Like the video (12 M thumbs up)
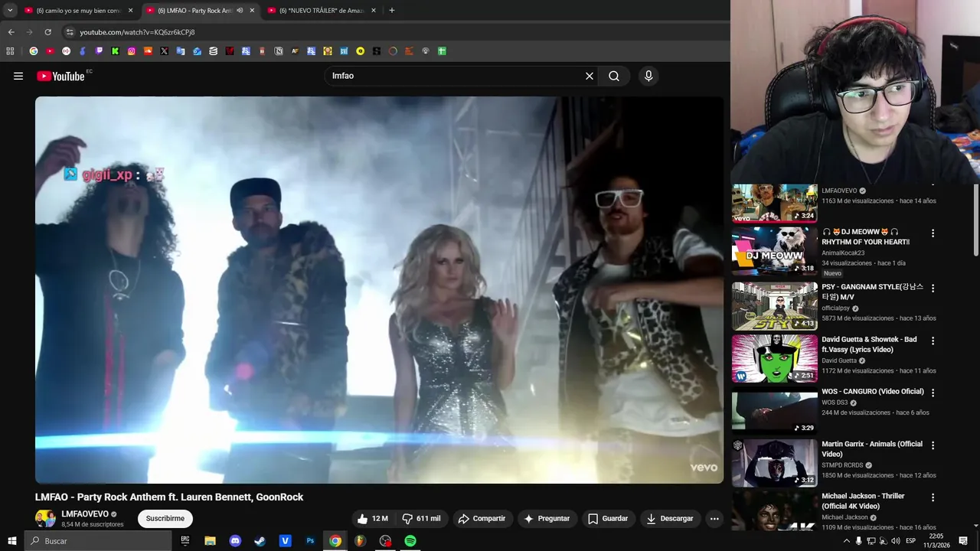The width and height of the screenshot is (980, 551). [373, 518]
